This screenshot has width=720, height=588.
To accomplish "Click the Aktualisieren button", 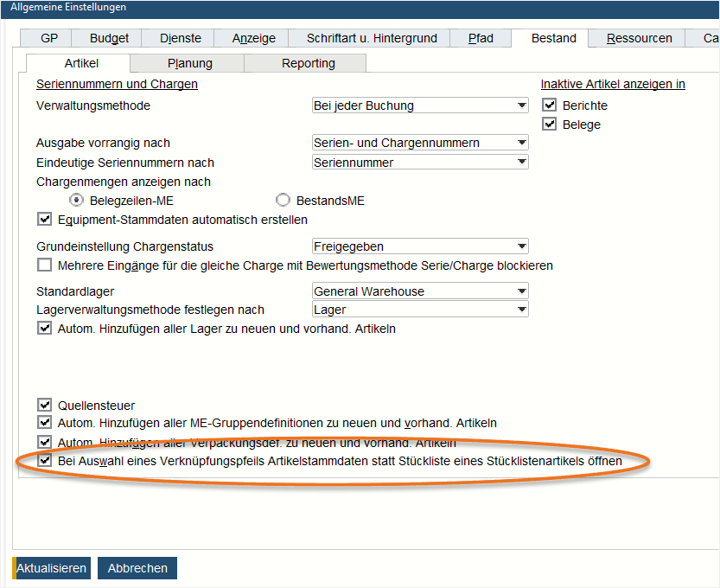I will [51, 568].
